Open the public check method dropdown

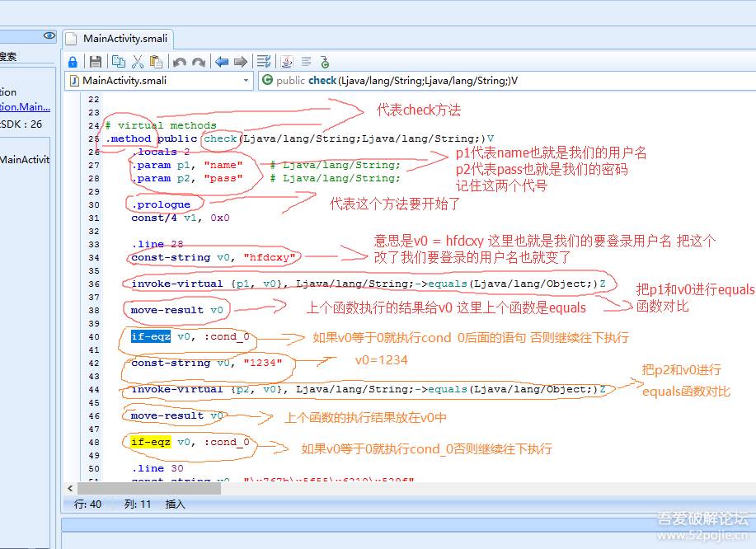[x=507, y=81]
